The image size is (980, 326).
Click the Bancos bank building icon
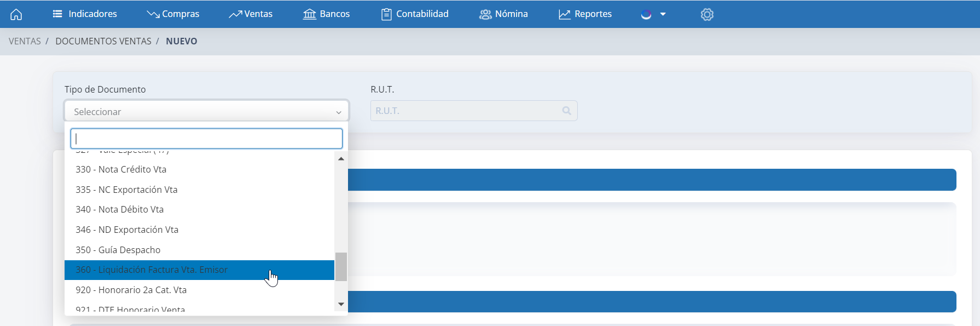(x=310, y=14)
